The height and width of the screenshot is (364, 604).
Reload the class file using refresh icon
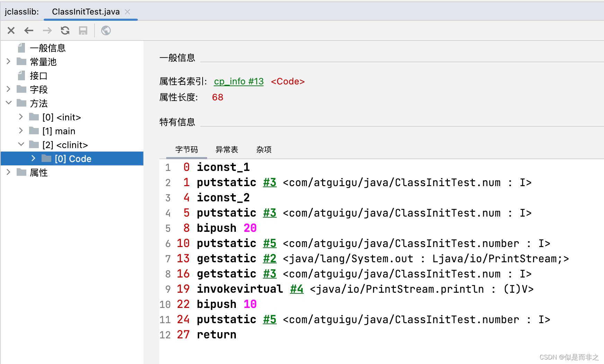[65, 30]
